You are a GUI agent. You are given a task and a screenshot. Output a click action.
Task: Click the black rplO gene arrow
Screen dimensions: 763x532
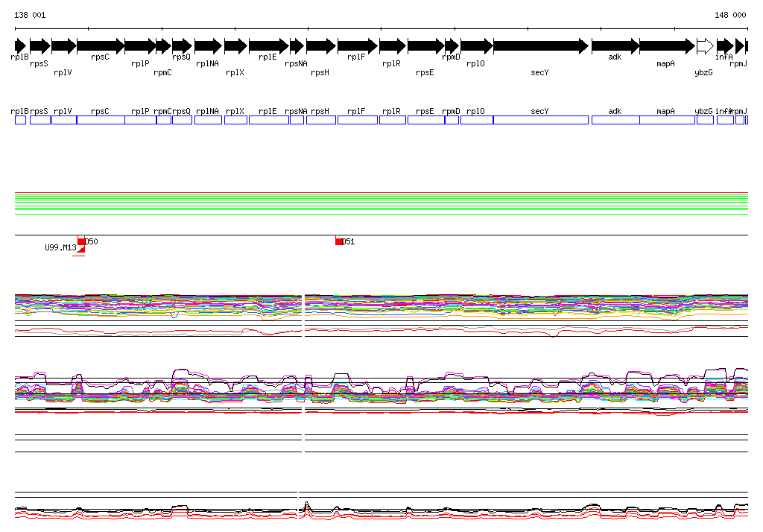477,46
